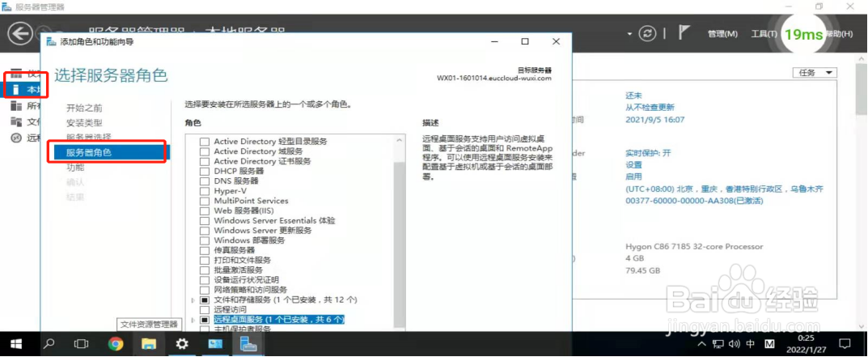Check 远程访问 role
Screen dimensions: 868x357
point(205,309)
